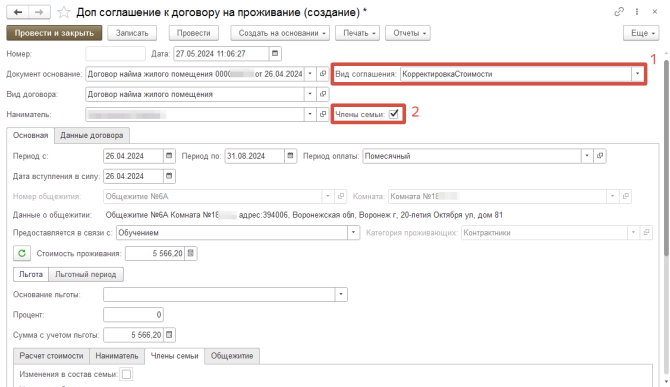Open calendar for Дата вступления в силу
The image size is (670, 387).
pos(169,176)
